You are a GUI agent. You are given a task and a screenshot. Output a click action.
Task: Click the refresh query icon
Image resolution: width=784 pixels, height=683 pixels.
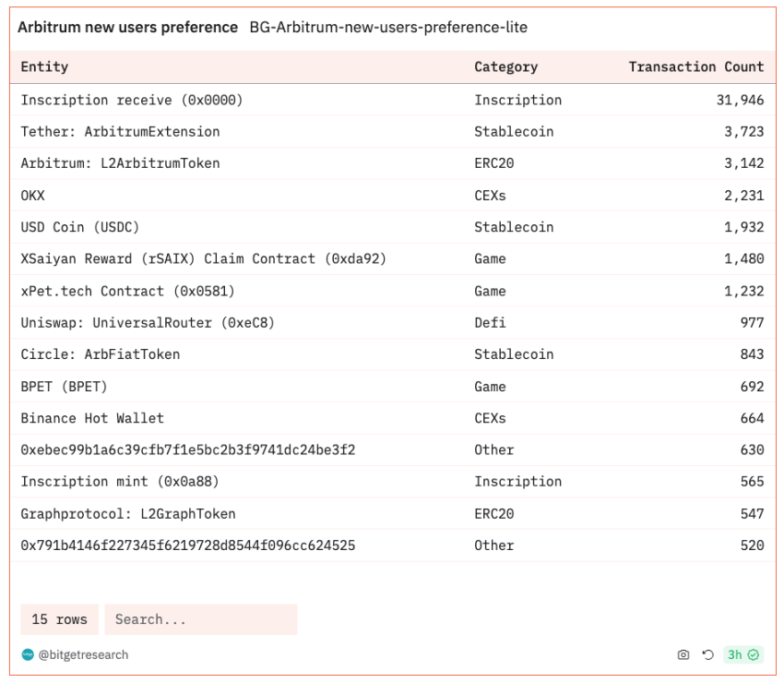coord(707,655)
